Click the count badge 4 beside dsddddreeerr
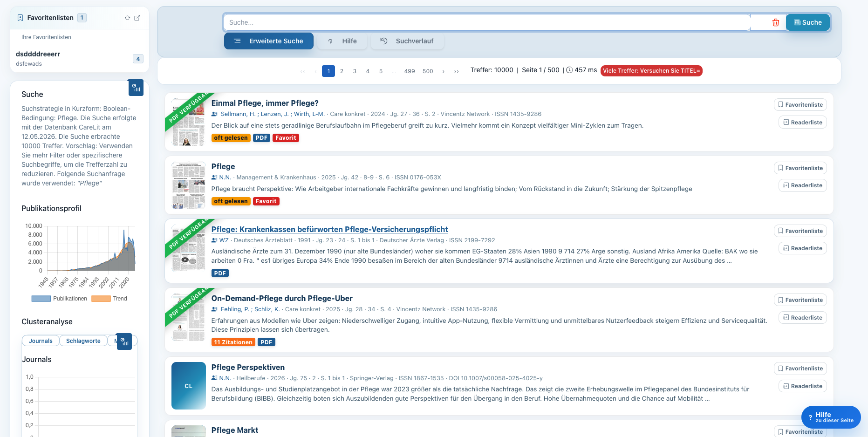The width and height of the screenshot is (868, 437). pos(138,59)
